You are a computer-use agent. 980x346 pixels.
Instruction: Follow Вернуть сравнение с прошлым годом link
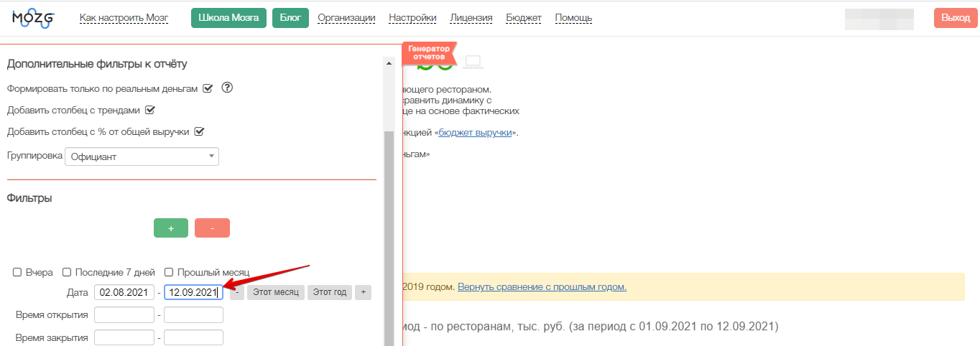click(x=542, y=287)
